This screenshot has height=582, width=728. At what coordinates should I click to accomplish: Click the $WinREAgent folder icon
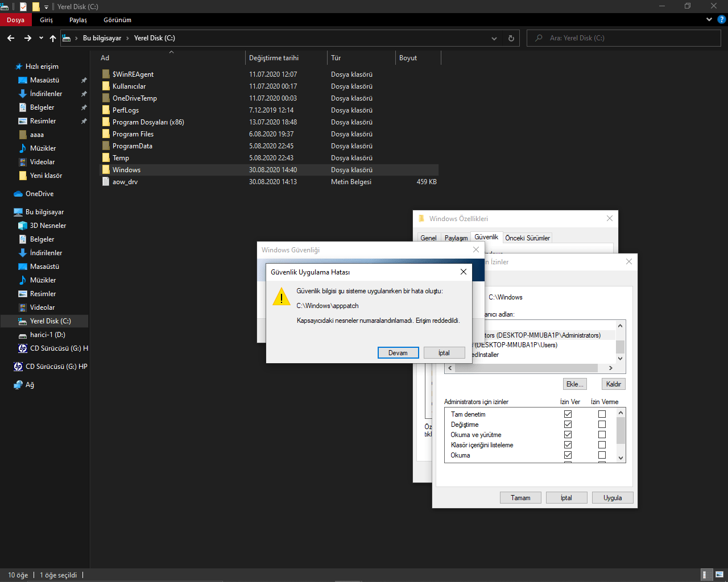[x=106, y=74]
